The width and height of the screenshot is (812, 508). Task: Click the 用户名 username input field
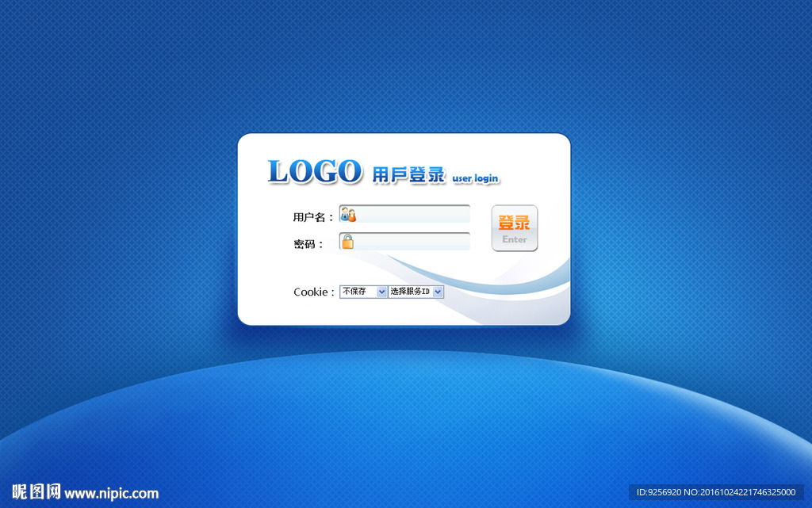coord(404,214)
